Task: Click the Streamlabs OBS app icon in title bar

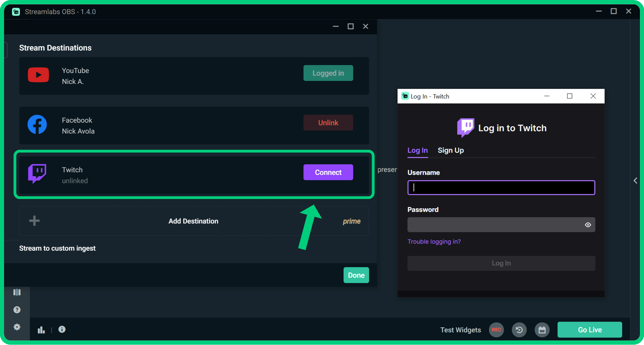Action: click(16, 12)
